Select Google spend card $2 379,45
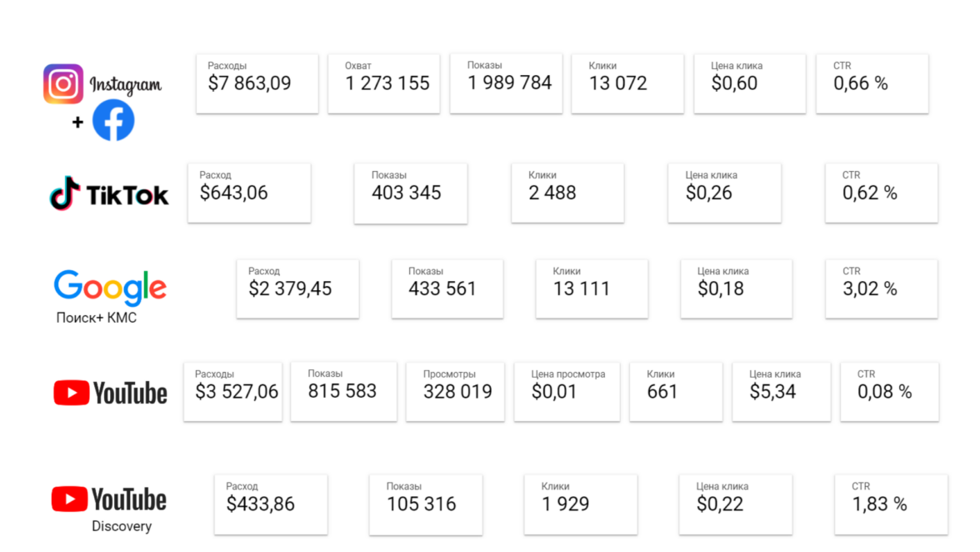 pos(297,289)
